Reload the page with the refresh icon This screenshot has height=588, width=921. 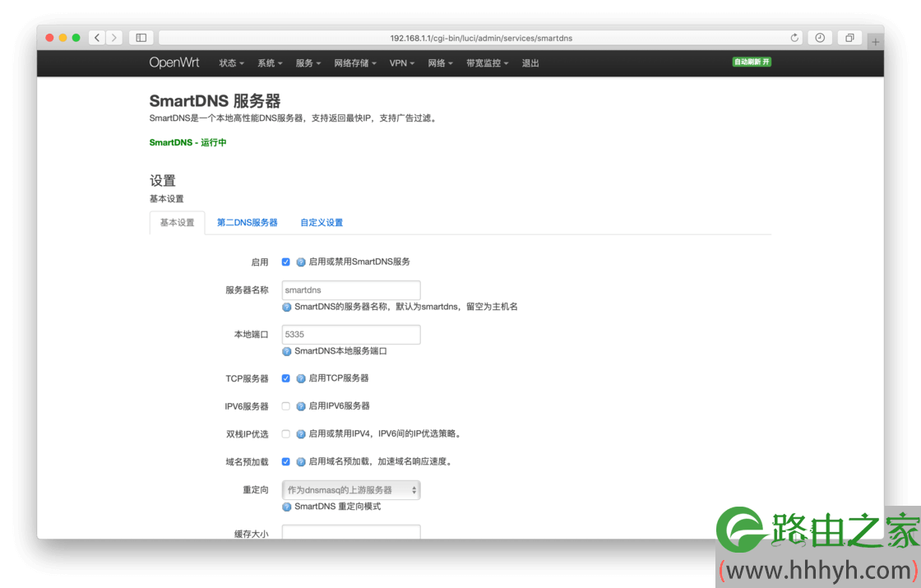tap(794, 38)
